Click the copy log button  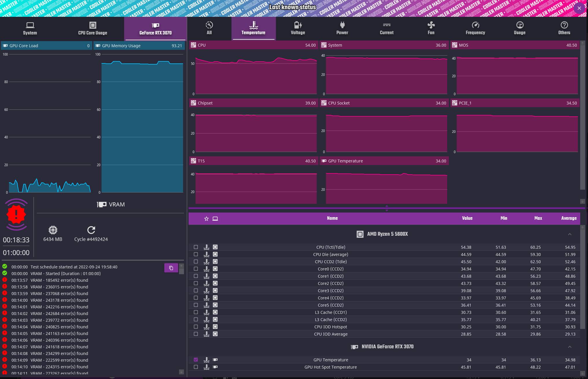[x=171, y=268]
